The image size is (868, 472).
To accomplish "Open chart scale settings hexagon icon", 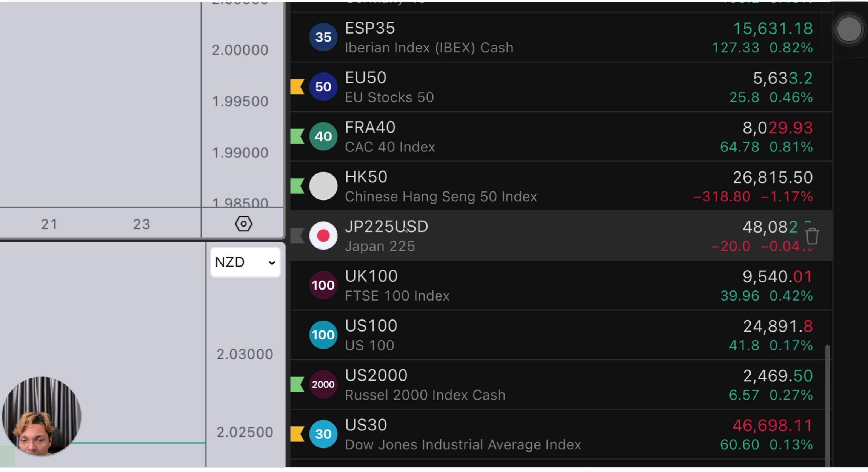I will [x=243, y=224].
